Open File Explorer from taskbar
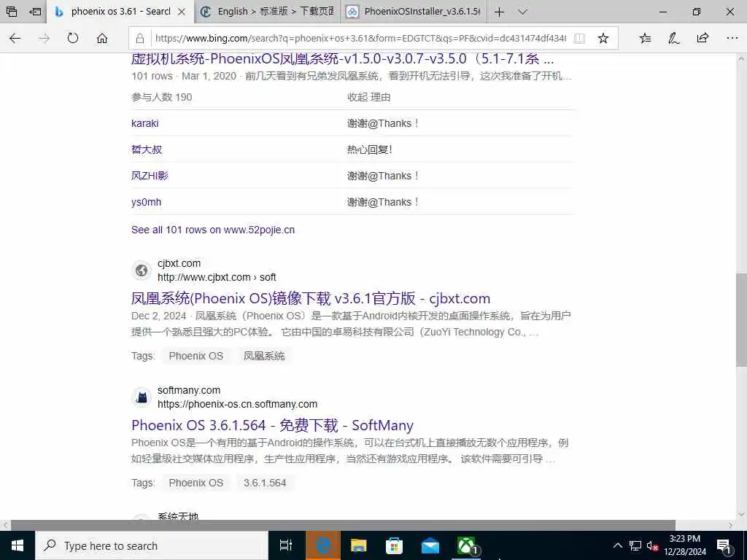The height and width of the screenshot is (560, 747). click(x=359, y=545)
